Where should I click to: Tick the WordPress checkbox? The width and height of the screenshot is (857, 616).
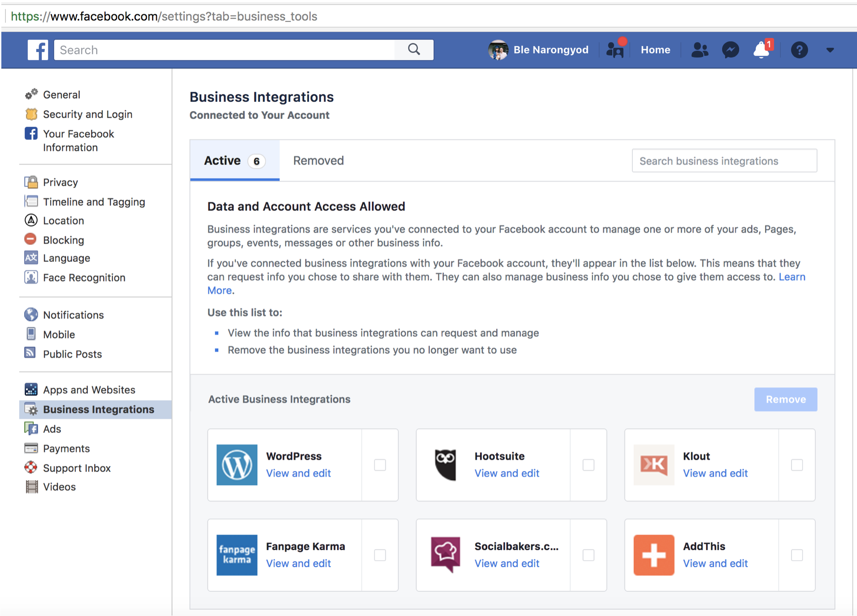[380, 465]
